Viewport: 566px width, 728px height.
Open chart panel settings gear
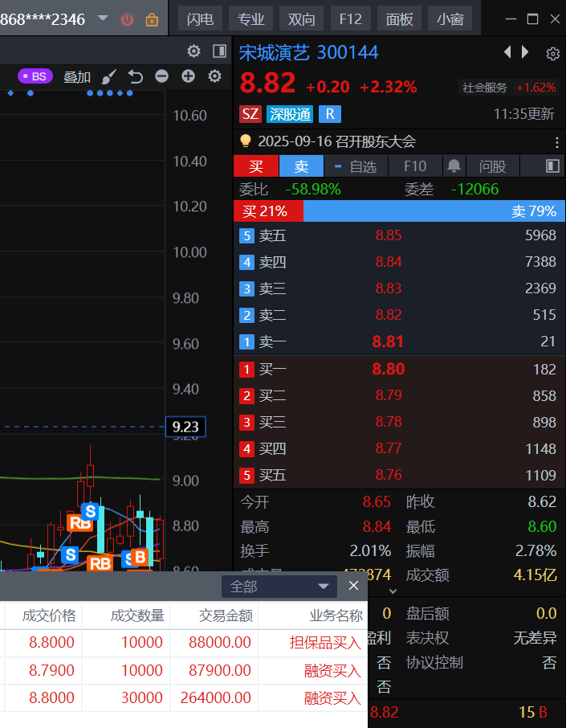pyautogui.click(x=193, y=51)
